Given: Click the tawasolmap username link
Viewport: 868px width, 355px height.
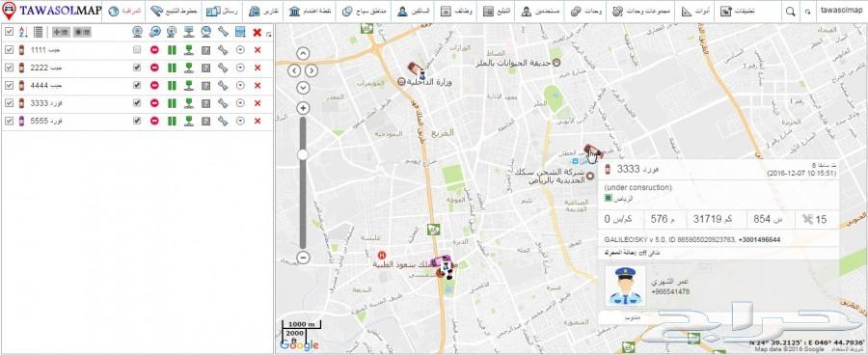Looking at the screenshot, I should [839, 12].
